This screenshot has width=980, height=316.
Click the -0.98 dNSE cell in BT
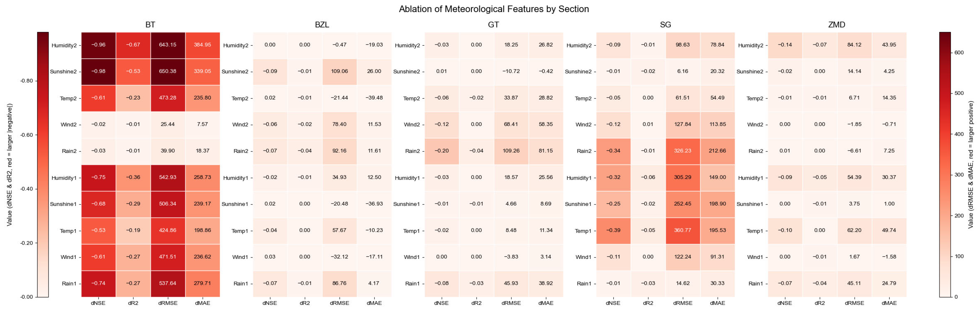click(98, 71)
